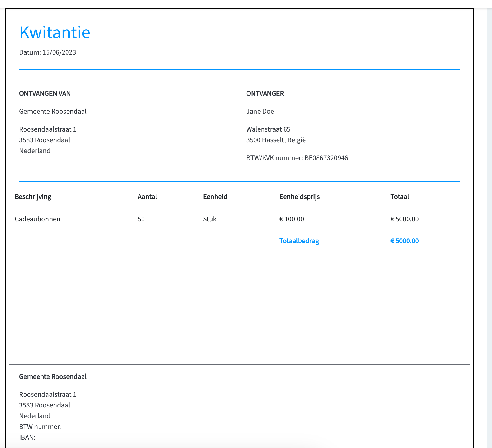Click the unit cell "Stuk"
The image size is (492, 448).
tap(210, 219)
